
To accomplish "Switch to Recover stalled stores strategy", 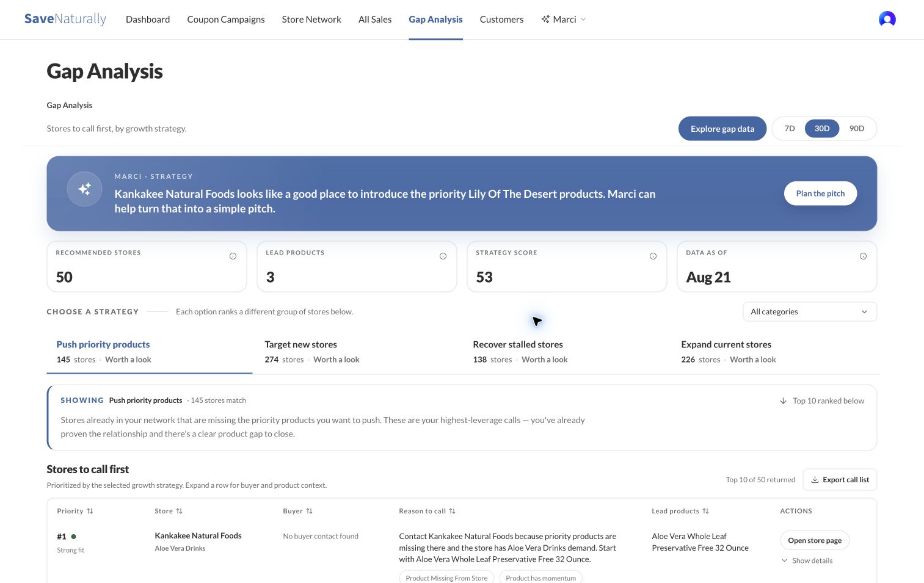I will point(566,352).
